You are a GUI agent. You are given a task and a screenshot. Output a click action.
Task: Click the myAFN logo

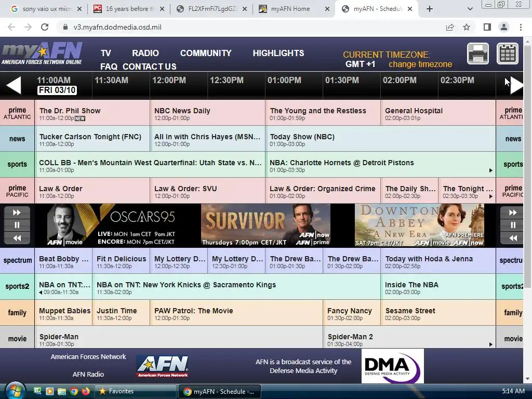coord(42,54)
